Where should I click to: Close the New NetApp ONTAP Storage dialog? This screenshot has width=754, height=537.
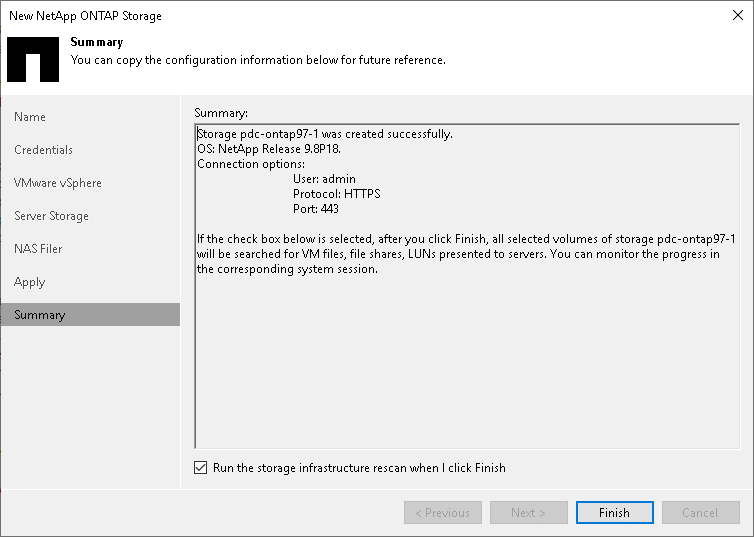tap(738, 15)
